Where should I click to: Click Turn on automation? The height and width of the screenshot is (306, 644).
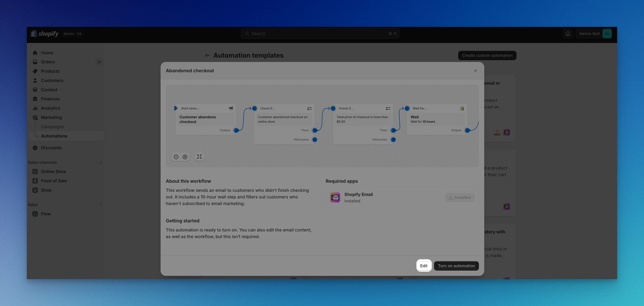click(x=456, y=266)
